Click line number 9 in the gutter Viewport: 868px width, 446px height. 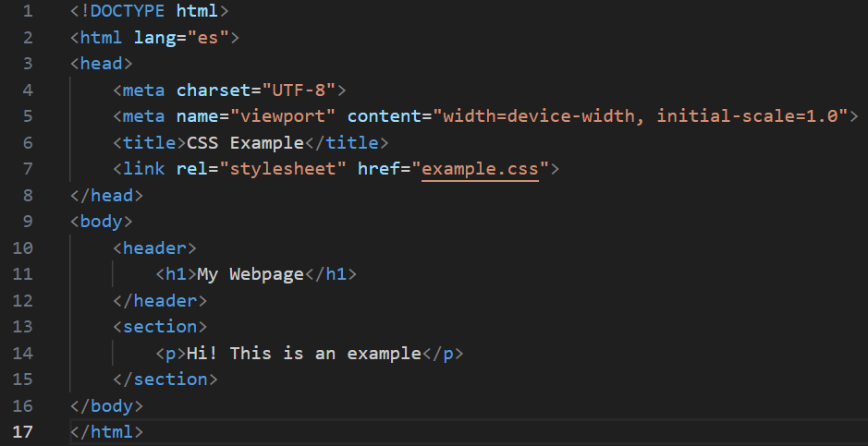(28, 221)
